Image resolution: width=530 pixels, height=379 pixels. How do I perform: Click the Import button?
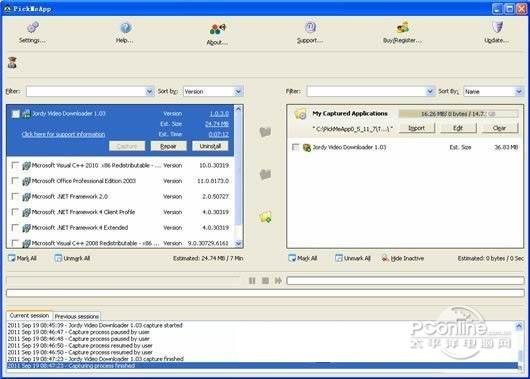[x=416, y=128]
